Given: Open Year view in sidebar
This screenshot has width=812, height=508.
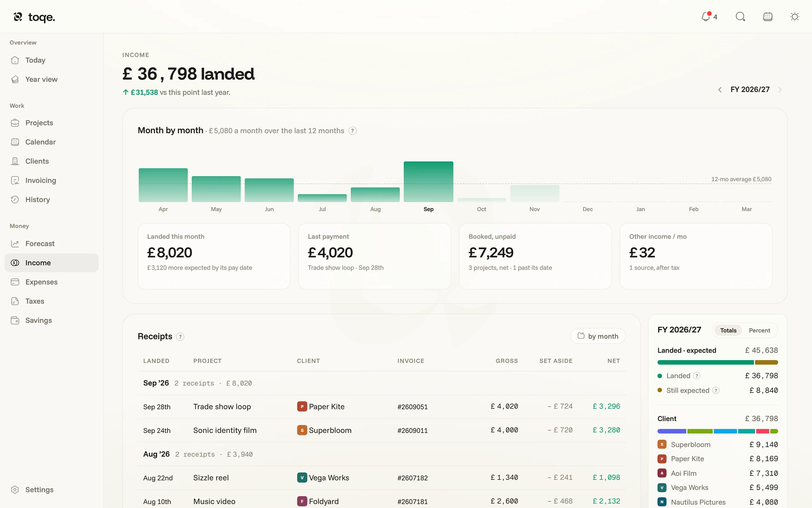Looking at the screenshot, I should (52, 79).
